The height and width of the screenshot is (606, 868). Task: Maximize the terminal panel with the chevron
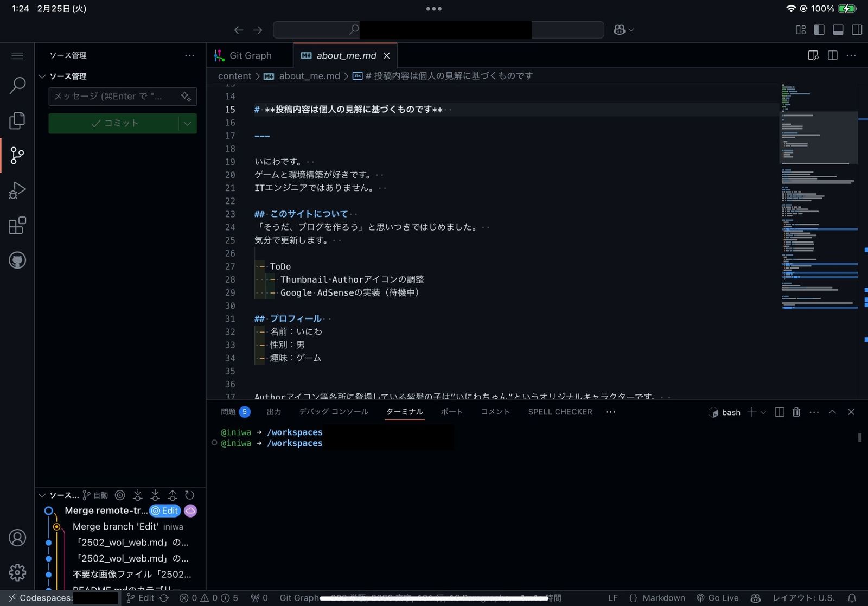pyautogui.click(x=832, y=412)
